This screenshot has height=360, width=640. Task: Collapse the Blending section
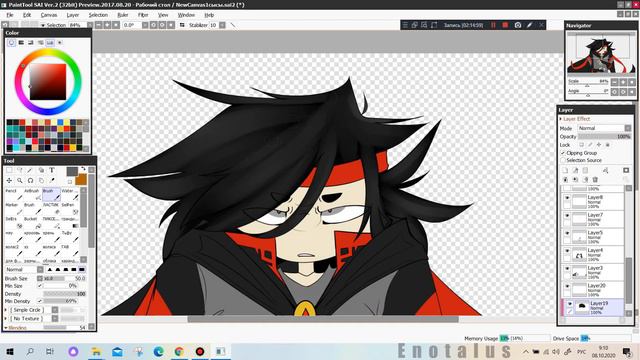click(x=6, y=328)
